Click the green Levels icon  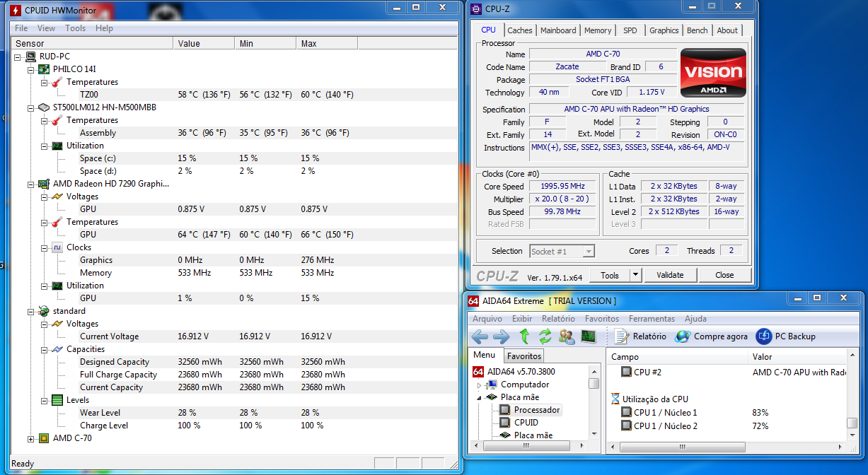[x=57, y=400]
